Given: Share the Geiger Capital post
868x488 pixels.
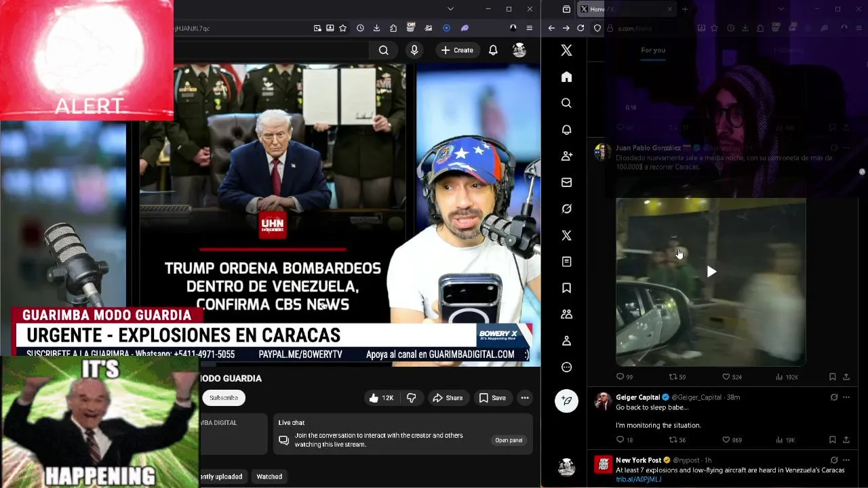Looking at the screenshot, I should [846, 440].
